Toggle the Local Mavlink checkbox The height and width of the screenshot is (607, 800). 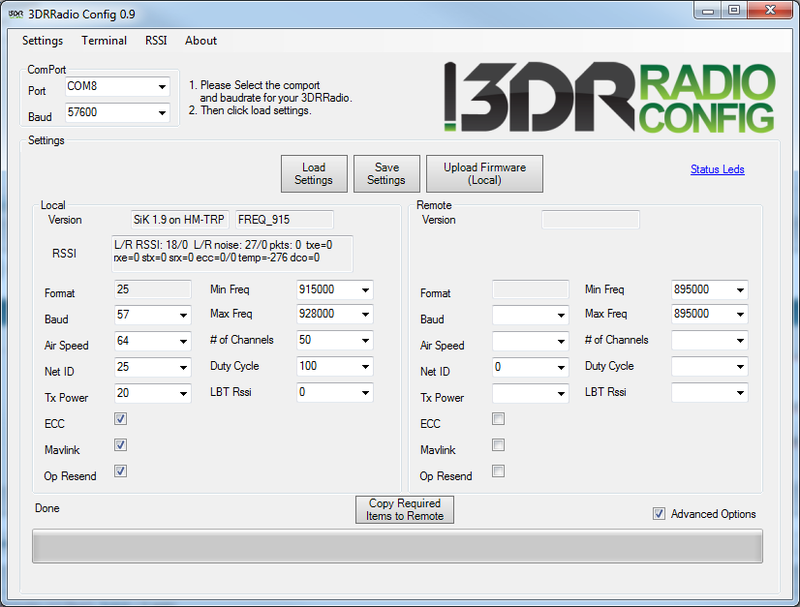[x=120, y=445]
